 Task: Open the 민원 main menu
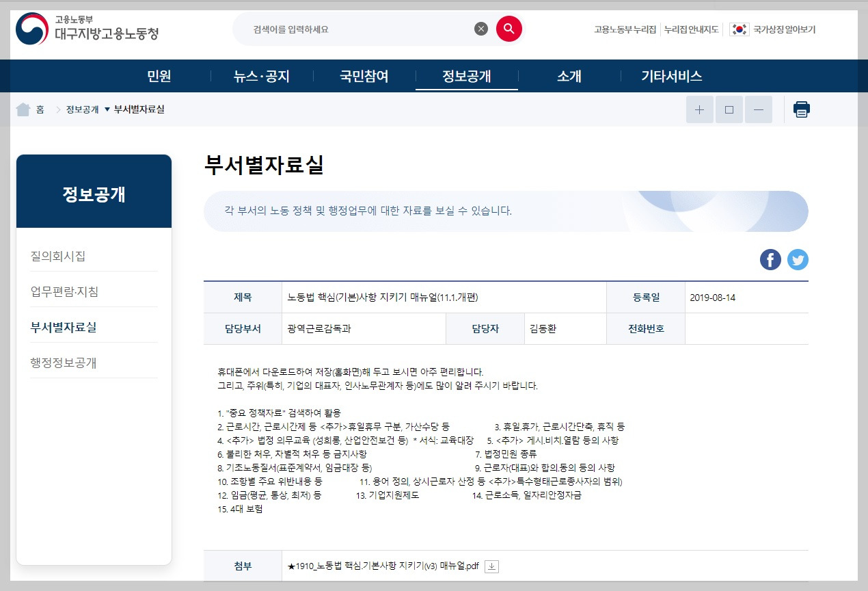tap(159, 77)
